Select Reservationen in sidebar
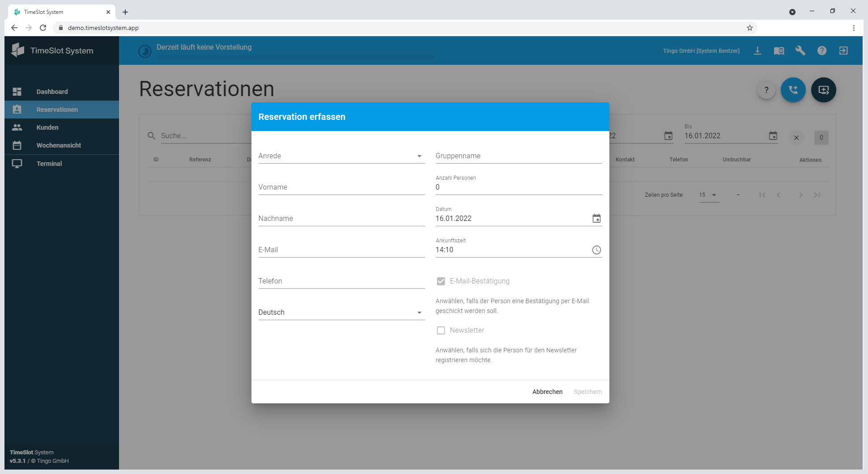Screen dimensions: 868x474 coord(62,110)
